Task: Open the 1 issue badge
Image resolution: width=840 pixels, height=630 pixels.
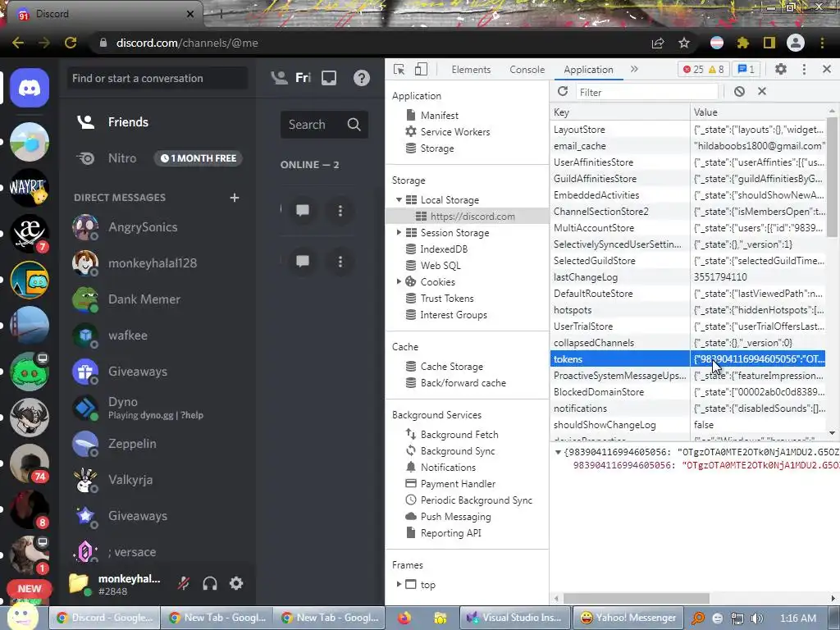Action: 746,70
